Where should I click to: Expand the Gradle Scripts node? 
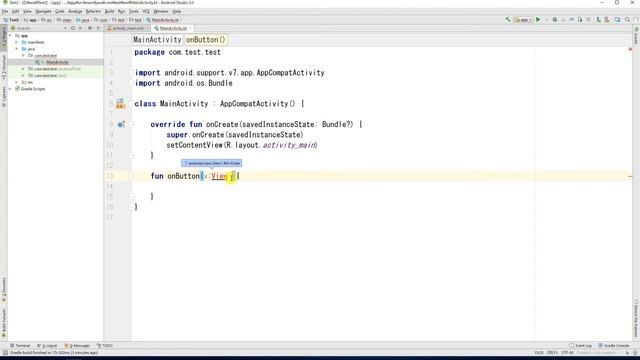click(x=10, y=89)
